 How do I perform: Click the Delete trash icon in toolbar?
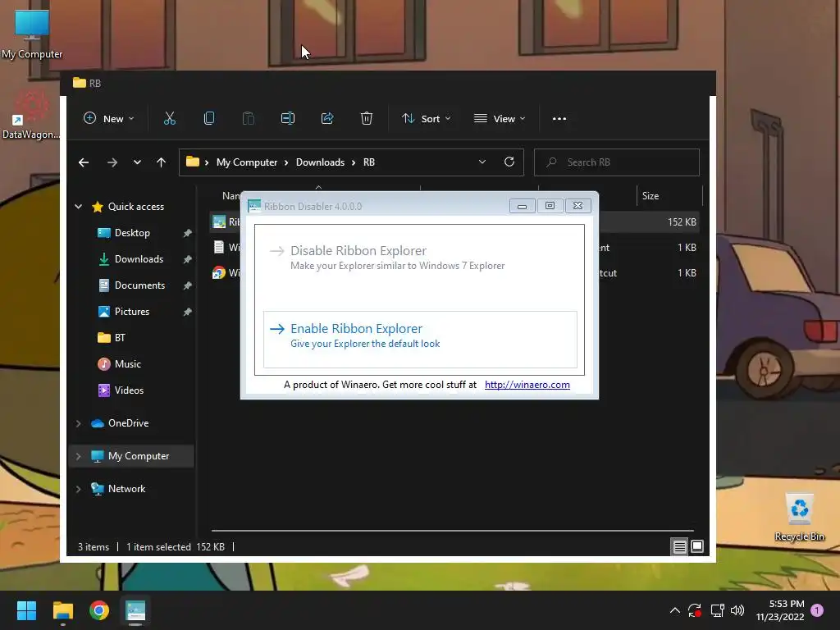[367, 118]
